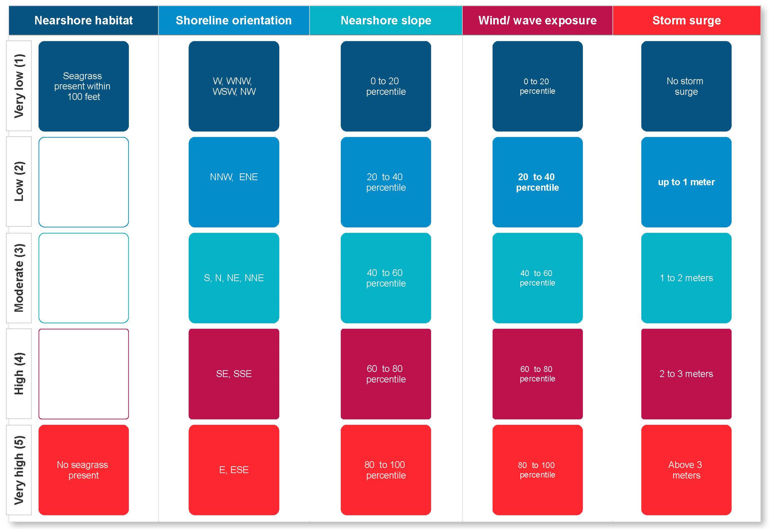Click the Very low (1) row label
The height and width of the screenshot is (532, 771).
tap(19, 86)
